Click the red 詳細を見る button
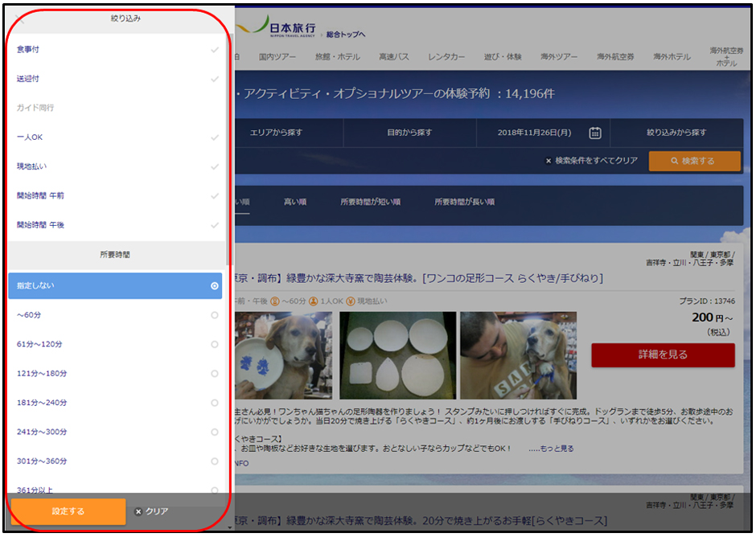756x537 pixels. pos(663,355)
